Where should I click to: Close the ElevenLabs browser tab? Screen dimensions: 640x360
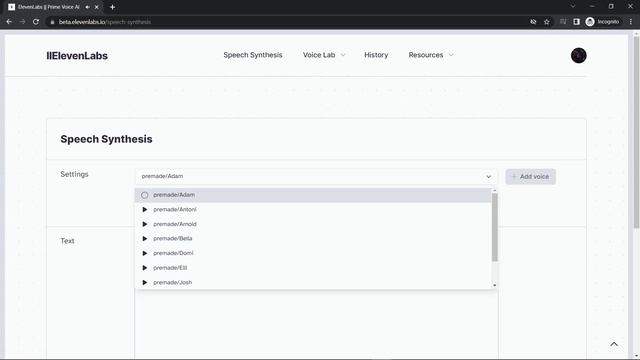[97, 7]
